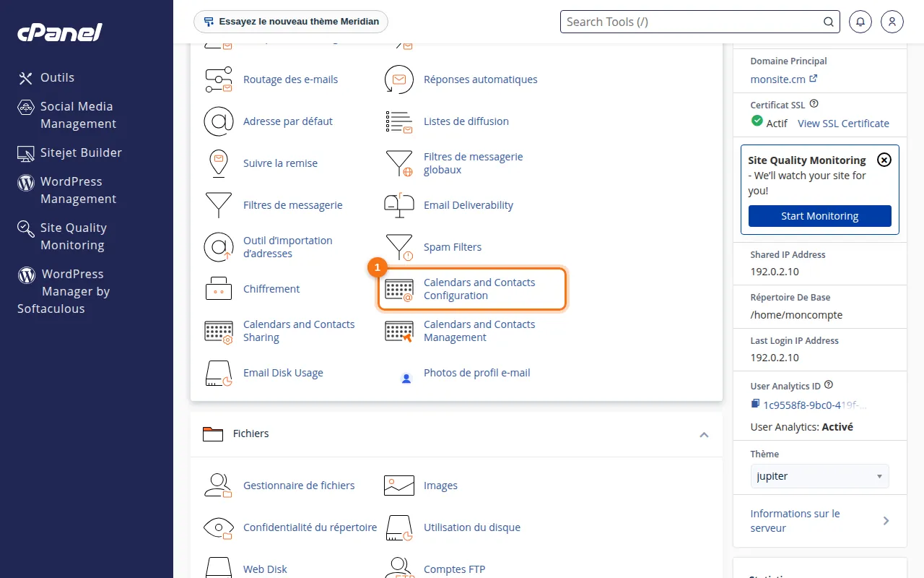924x578 pixels.
Task: Open monsite.cm primary domain link
Action: coord(784,79)
